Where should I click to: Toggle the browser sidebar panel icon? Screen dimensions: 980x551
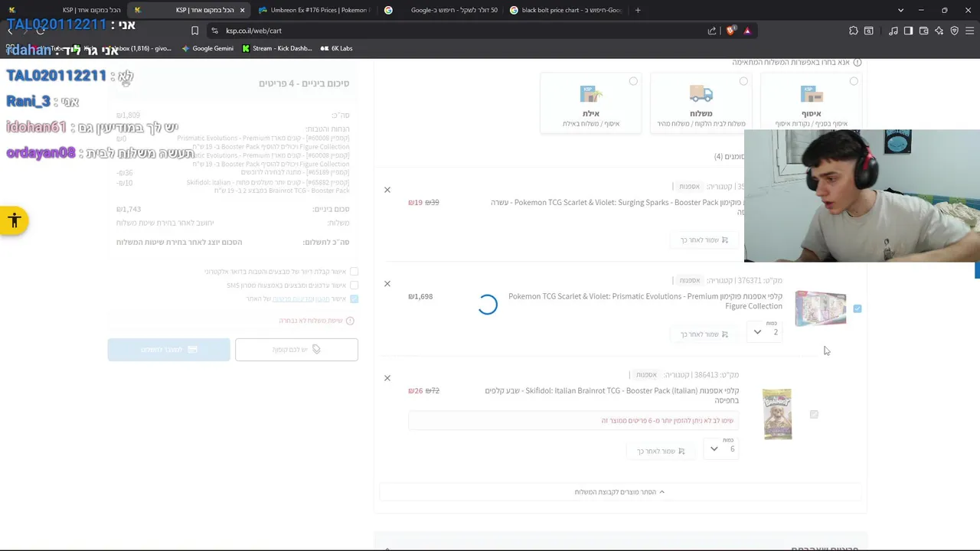908,31
